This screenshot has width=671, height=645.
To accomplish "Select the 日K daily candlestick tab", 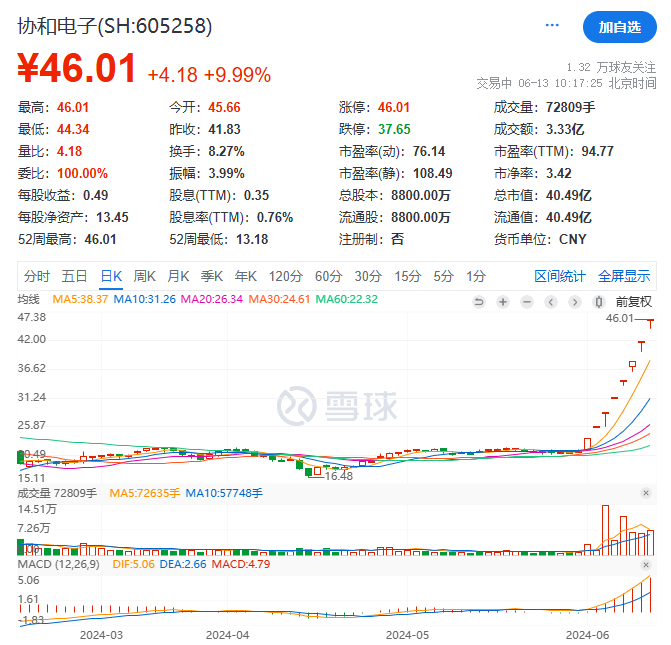I will (111, 276).
